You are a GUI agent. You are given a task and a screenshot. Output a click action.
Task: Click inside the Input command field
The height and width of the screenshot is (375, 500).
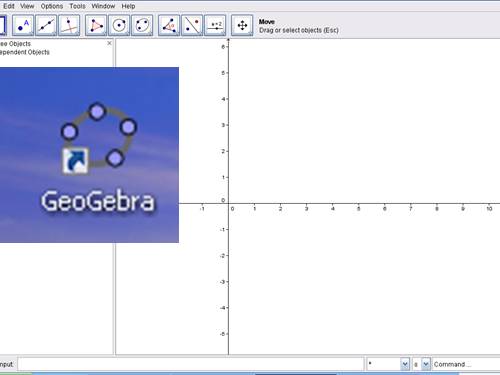click(191, 364)
